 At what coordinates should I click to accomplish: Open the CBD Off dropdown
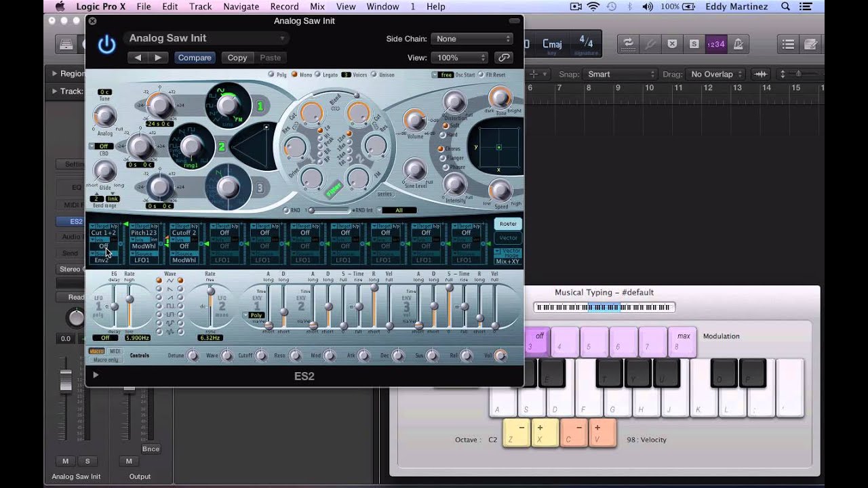click(x=102, y=146)
